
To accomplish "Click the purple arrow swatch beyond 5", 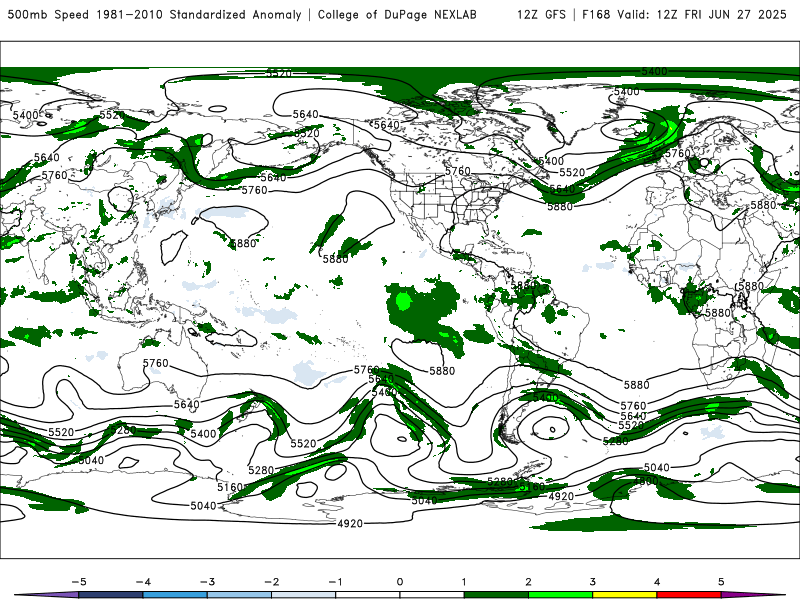I will click(753, 595).
